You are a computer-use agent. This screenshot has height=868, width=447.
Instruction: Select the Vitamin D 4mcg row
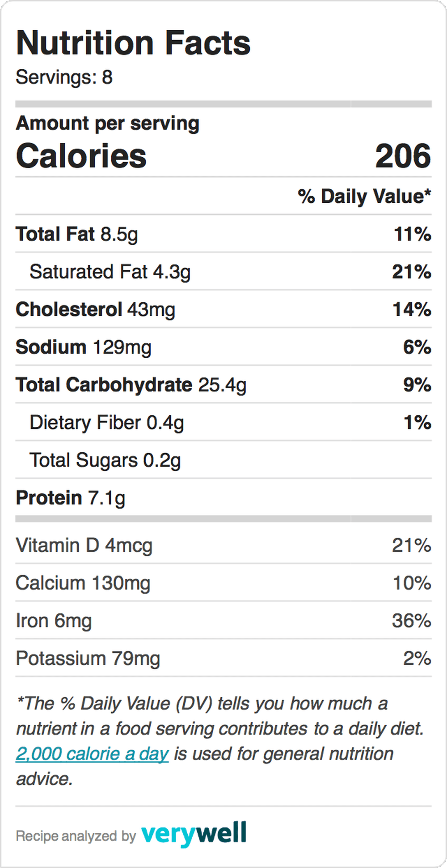coord(223,545)
